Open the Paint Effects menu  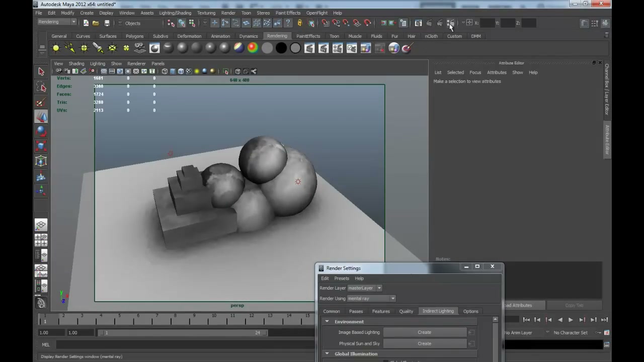288,13
